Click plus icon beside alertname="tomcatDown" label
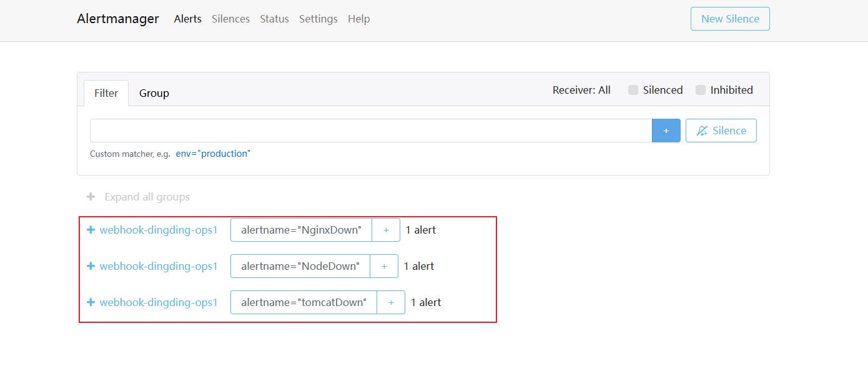This screenshot has height=391, width=868. [x=391, y=302]
